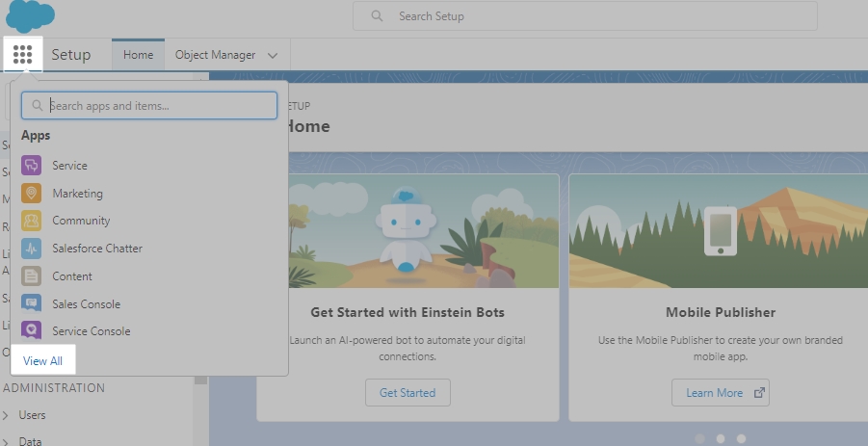
Task: Select the Salesforce Chatter app icon
Action: point(32,249)
